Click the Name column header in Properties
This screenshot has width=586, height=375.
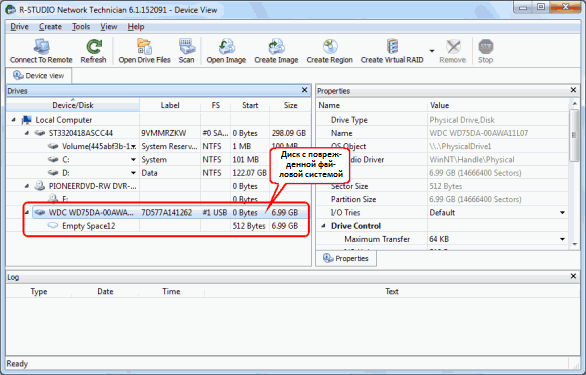pyautogui.click(x=371, y=105)
